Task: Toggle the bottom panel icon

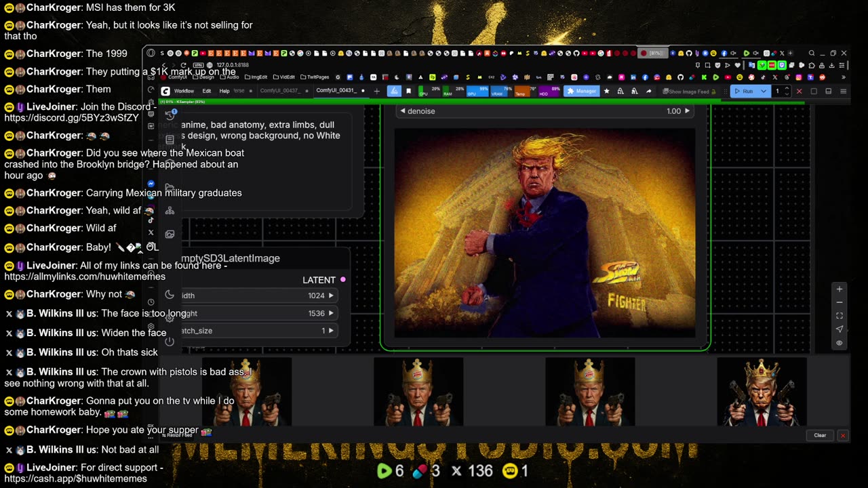Action: point(828,91)
